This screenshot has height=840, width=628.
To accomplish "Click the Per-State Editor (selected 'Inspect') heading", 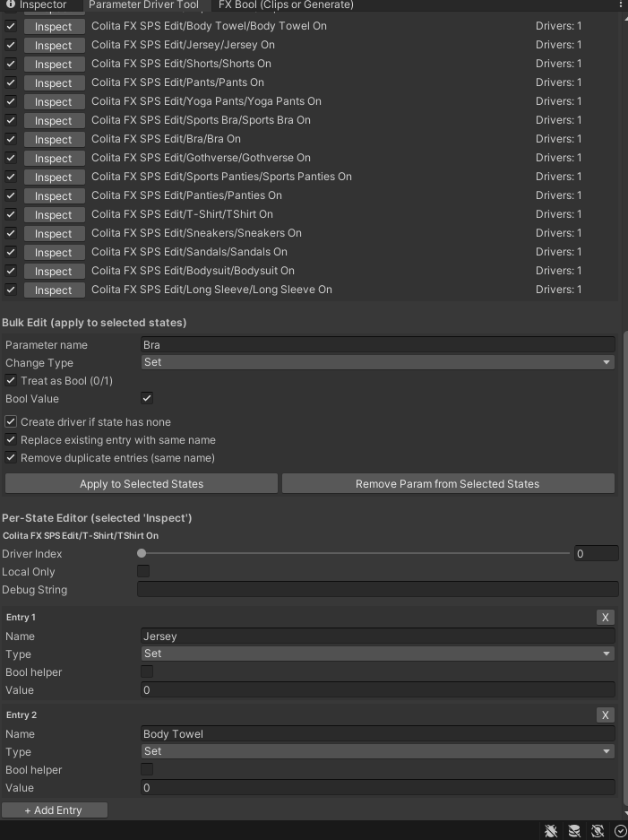I will tap(97, 518).
